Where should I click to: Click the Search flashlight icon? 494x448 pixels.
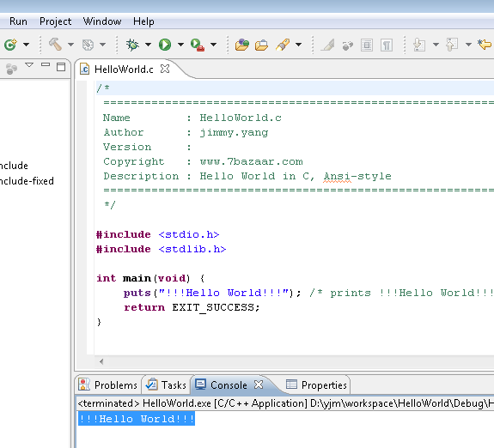[283, 45]
